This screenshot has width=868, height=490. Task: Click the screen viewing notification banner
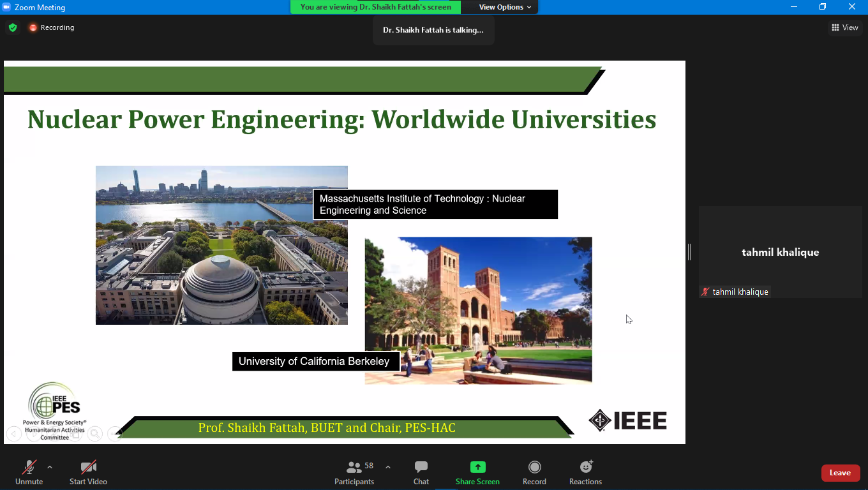tap(380, 7)
